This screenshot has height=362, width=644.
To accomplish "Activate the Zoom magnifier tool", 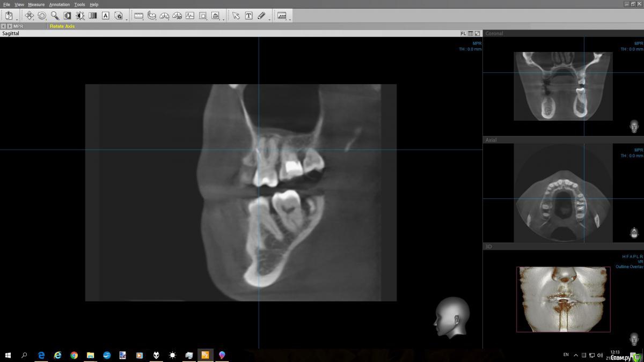I will (55, 16).
